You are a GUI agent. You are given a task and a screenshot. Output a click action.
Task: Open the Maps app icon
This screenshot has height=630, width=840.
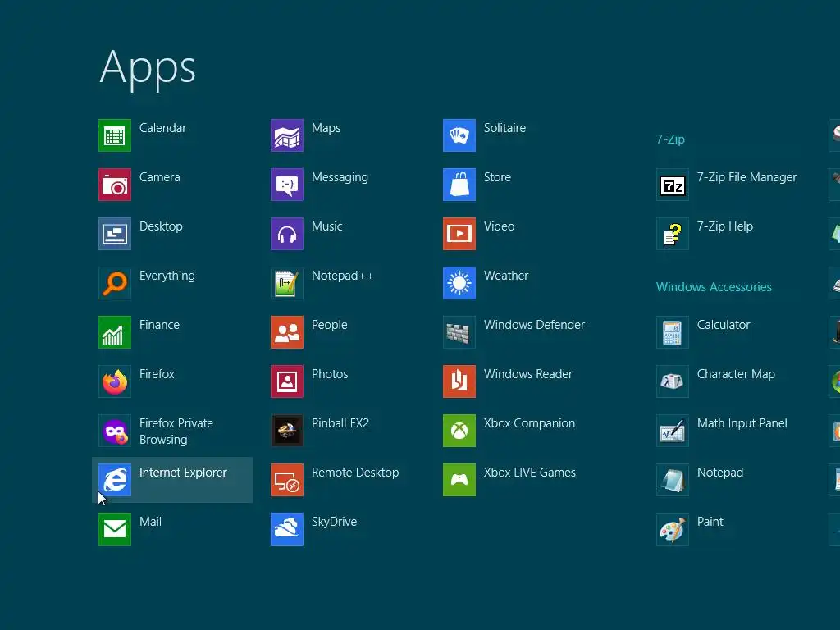click(x=287, y=135)
